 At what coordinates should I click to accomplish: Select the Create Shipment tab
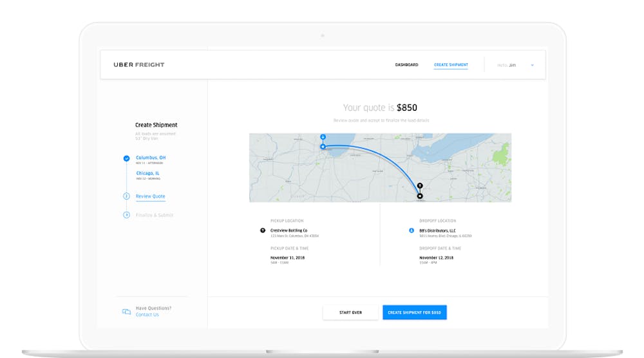coord(451,65)
